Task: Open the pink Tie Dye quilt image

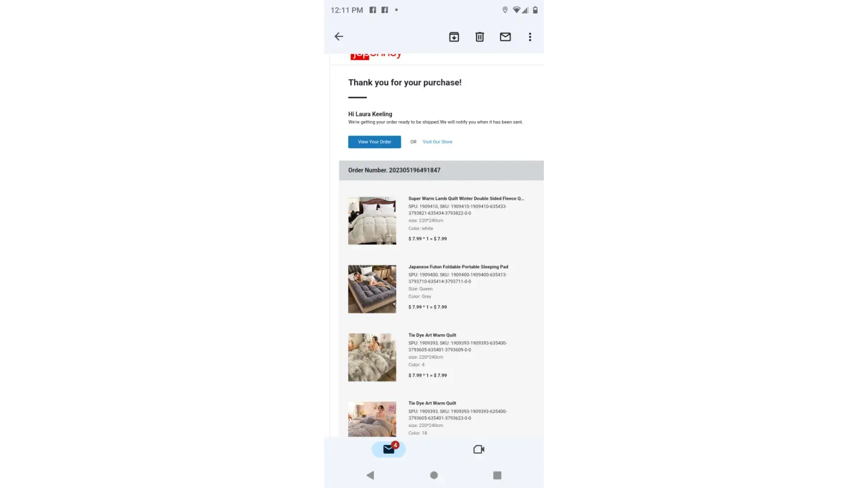Action: [x=372, y=419]
